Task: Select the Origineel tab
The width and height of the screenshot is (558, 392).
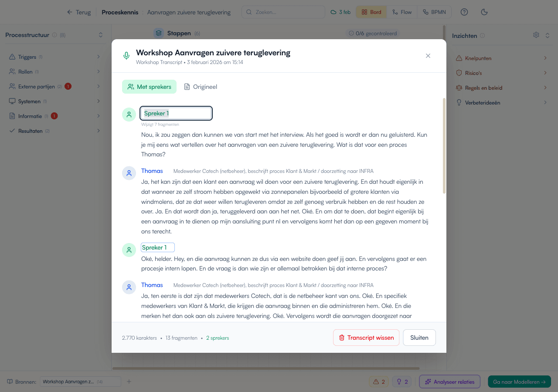Action: click(201, 87)
